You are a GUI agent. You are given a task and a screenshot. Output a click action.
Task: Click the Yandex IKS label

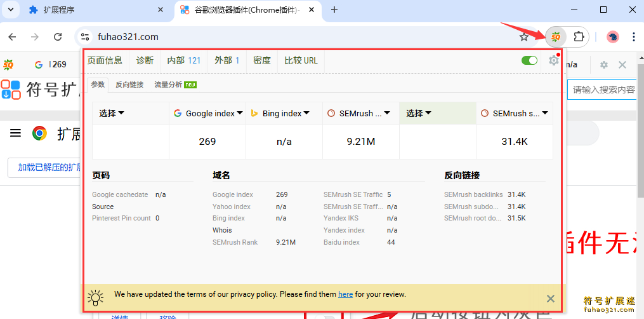(x=340, y=219)
